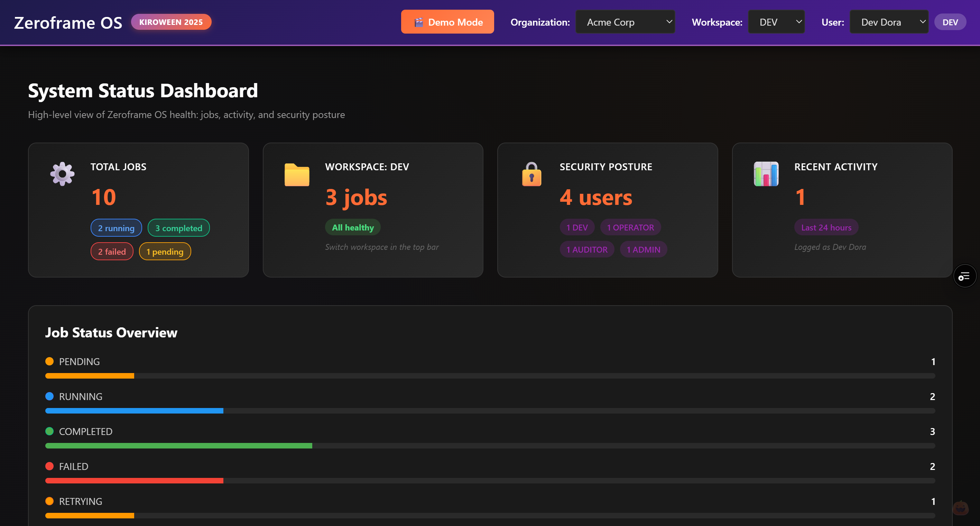Click the yellow folder icon on Workspace card
The width and height of the screenshot is (980, 526).
click(297, 175)
